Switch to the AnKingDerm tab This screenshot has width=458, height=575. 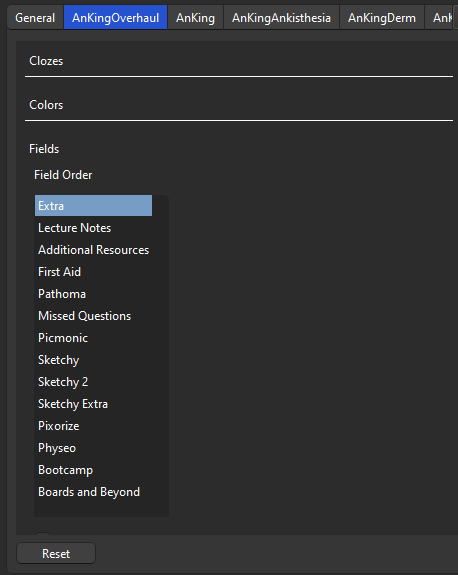coord(382,18)
